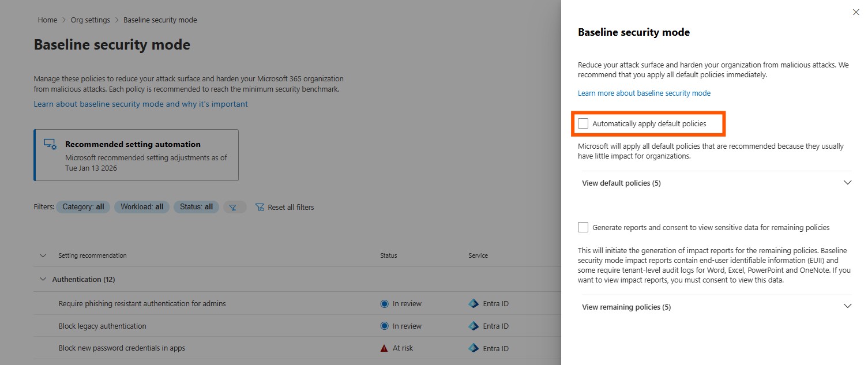The width and height of the screenshot is (868, 365).
Task: Open the Category: all filter
Action: pos(83,207)
